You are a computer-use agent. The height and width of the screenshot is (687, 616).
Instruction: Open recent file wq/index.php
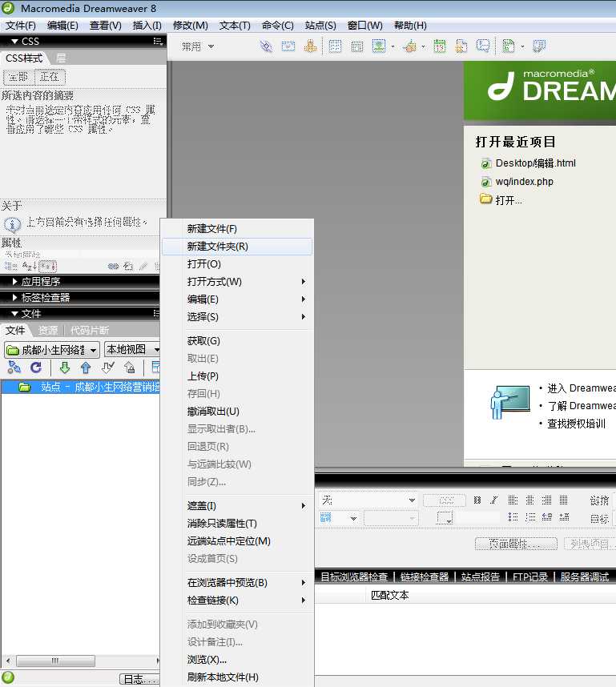coord(525,182)
